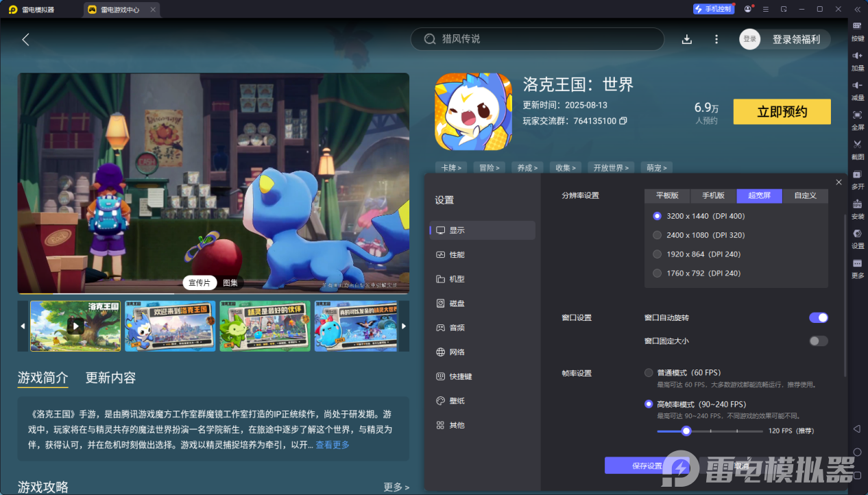Click the Android back triangle in sidebar

click(857, 428)
